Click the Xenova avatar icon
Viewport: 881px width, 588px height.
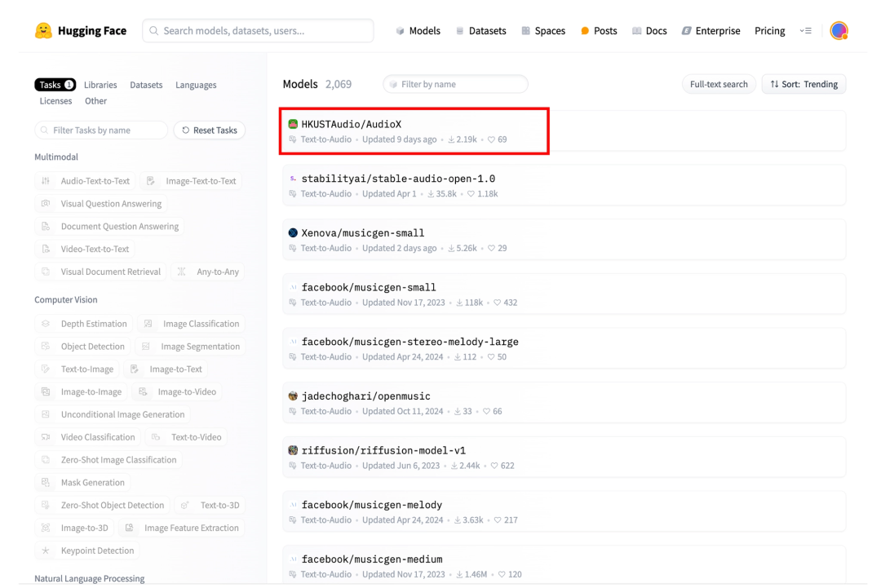294,233
